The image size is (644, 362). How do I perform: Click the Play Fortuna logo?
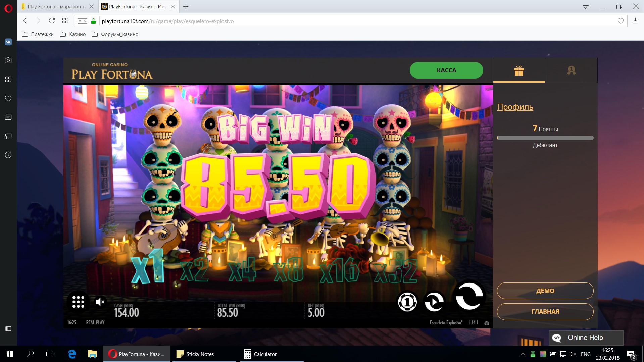point(112,71)
